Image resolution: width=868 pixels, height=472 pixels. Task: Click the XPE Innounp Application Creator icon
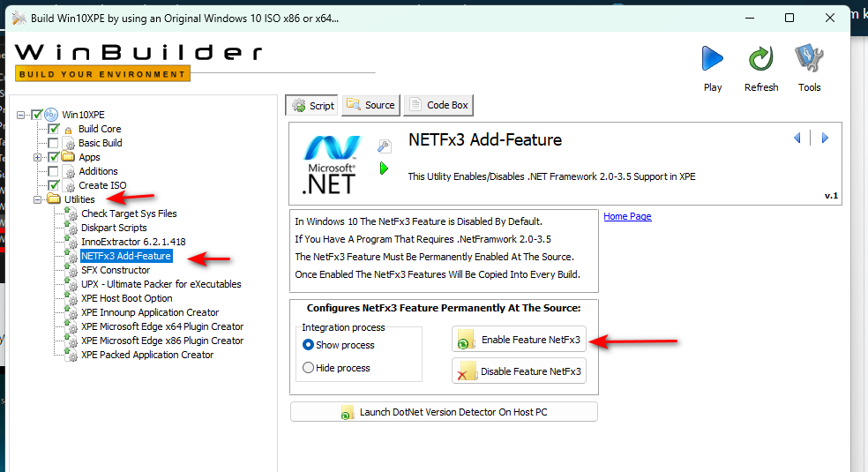pos(71,312)
